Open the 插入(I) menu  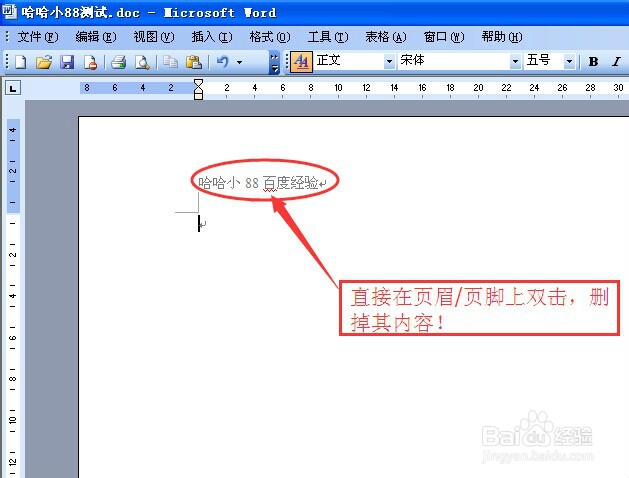[212, 37]
